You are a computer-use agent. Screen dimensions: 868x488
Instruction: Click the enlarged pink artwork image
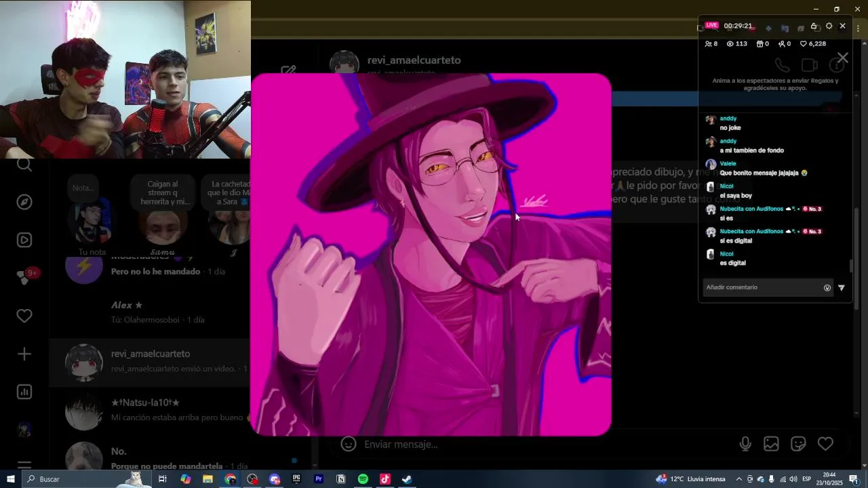431,254
